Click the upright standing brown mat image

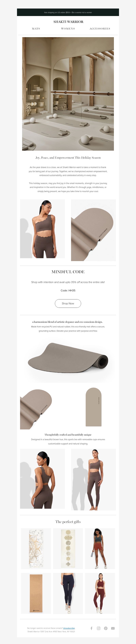93,407
